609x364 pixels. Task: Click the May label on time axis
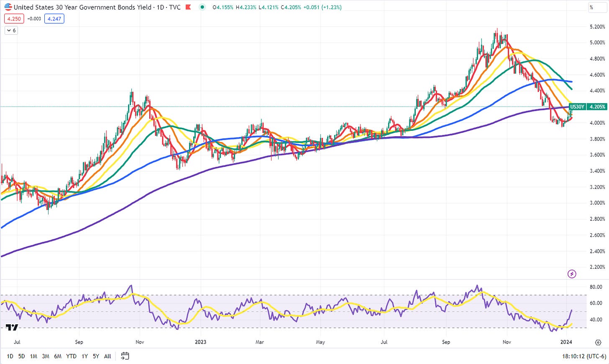[x=320, y=342]
